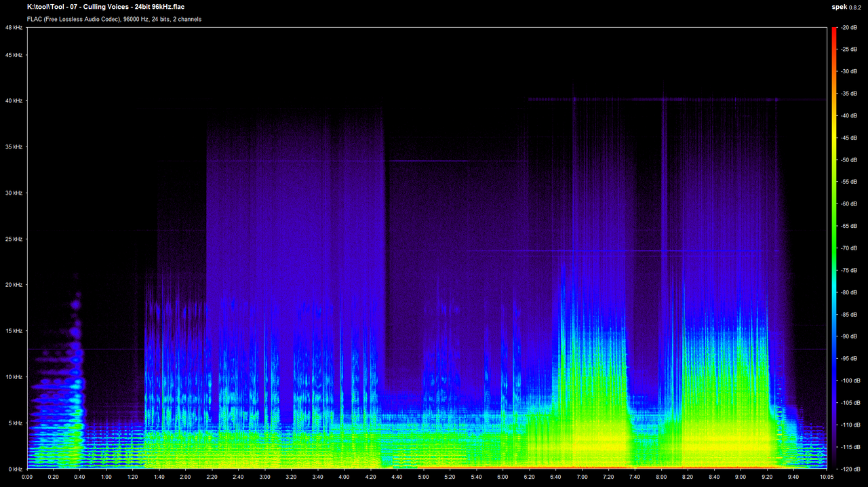This screenshot has width=868, height=487.
Task: Select the 7:20 time label
Action: click(609, 478)
